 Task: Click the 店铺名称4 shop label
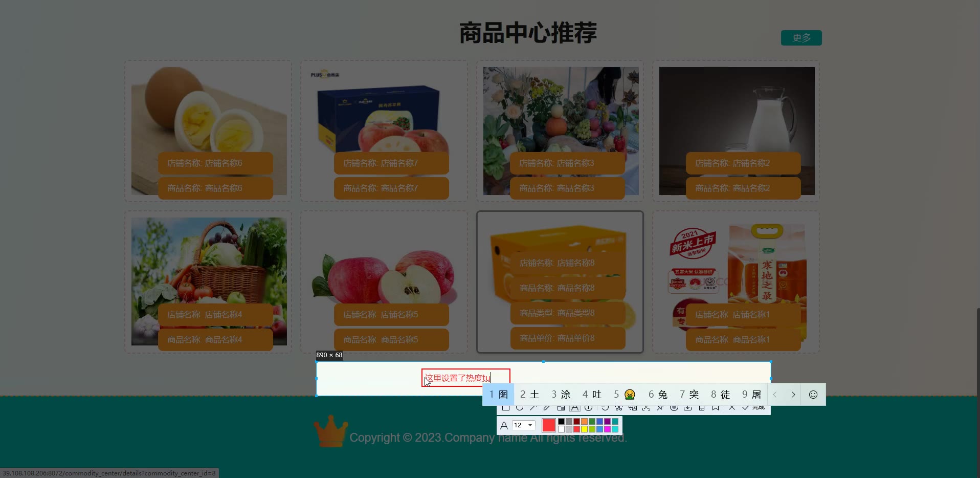(x=215, y=315)
